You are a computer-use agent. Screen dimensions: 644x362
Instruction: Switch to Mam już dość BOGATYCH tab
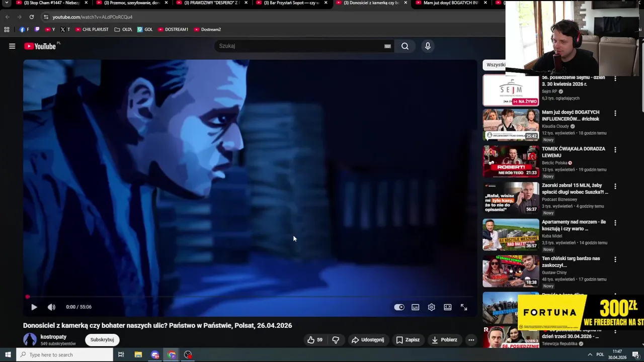(450, 3)
